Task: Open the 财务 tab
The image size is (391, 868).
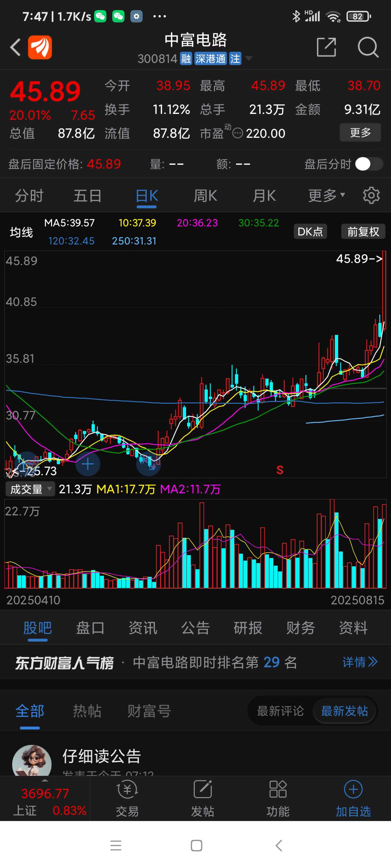Action: click(300, 628)
